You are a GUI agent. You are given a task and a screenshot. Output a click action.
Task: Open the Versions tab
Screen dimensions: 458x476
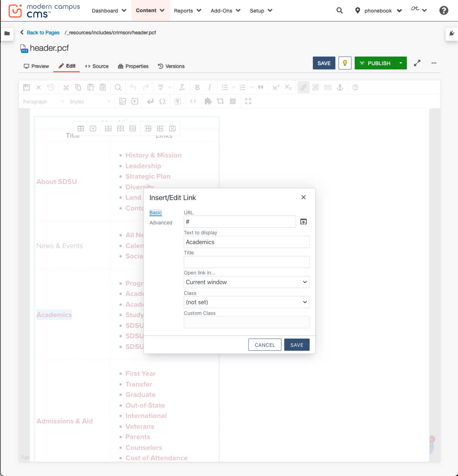[x=171, y=66]
